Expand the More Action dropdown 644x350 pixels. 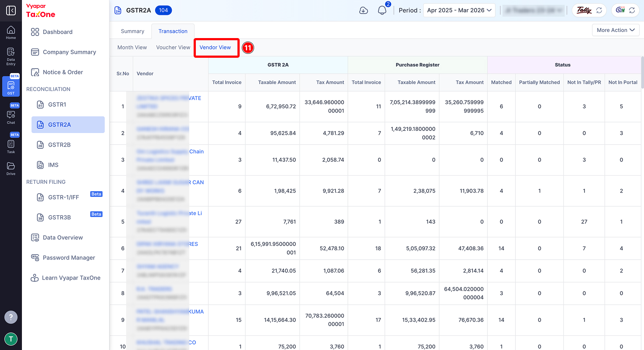pos(616,30)
